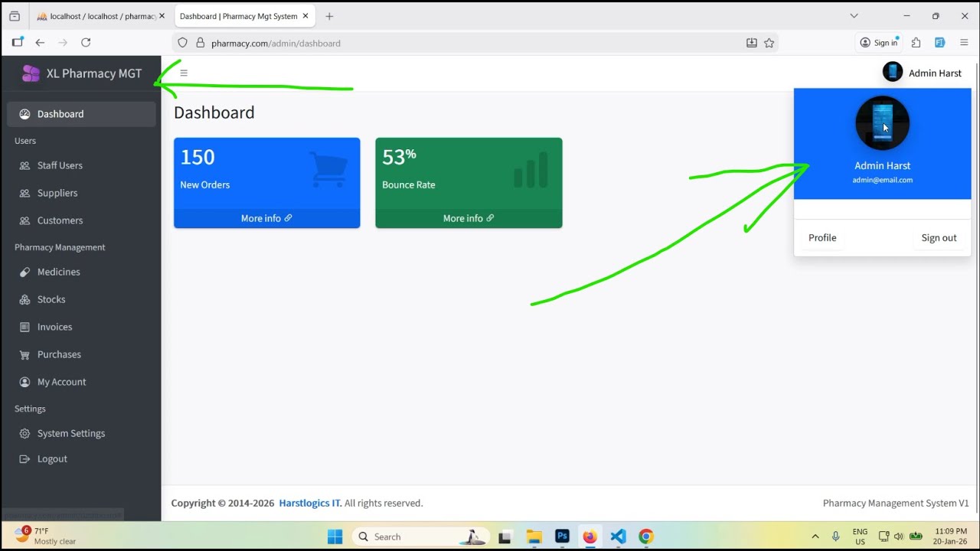Select the Dashboard Pharmacy Mgt System tab

click(x=244, y=16)
